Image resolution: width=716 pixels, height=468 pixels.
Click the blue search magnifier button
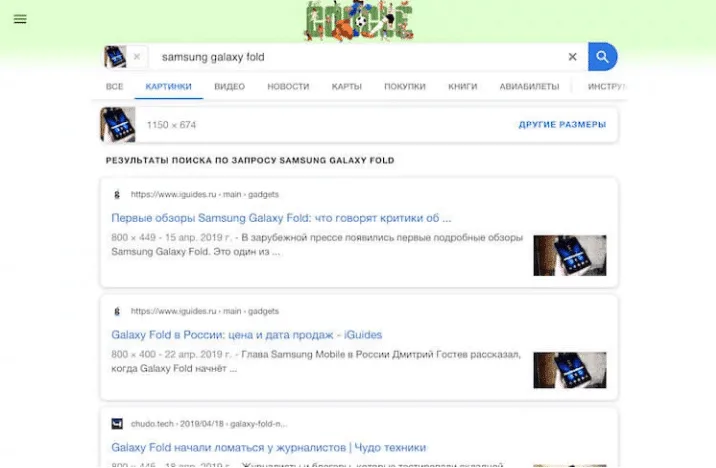click(x=602, y=57)
